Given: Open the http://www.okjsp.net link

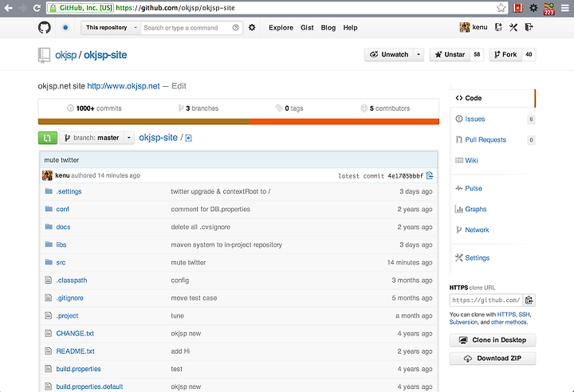Looking at the screenshot, I should 124,86.
